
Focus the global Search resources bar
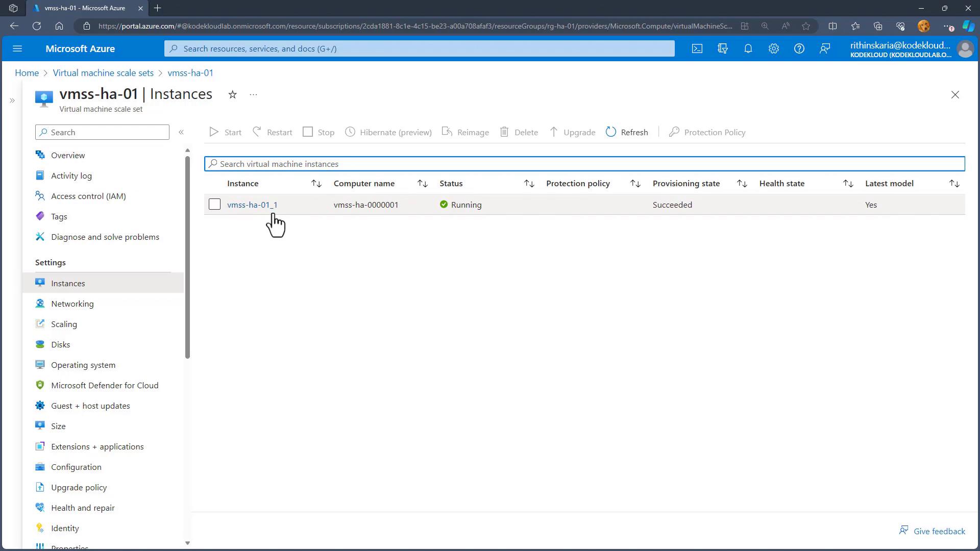click(x=419, y=48)
